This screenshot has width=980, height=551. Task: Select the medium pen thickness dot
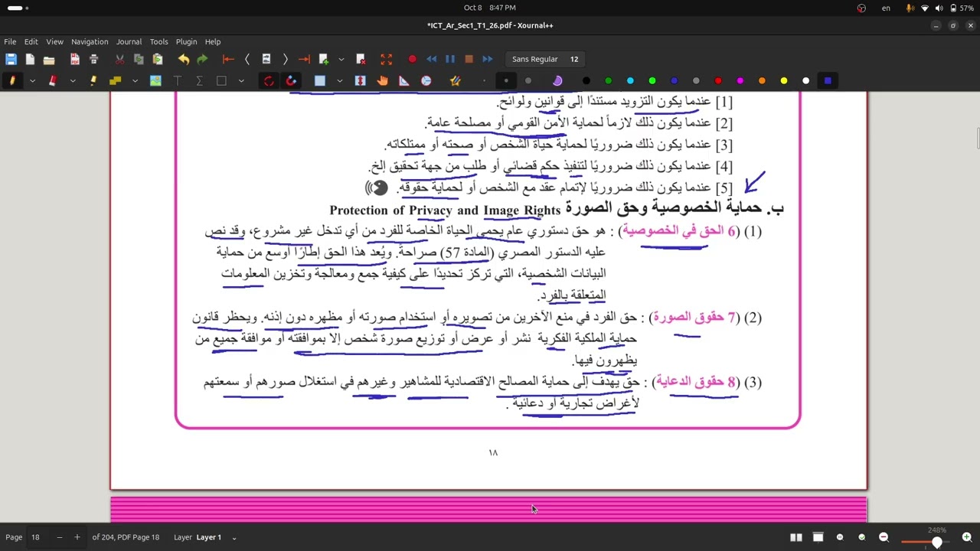[x=506, y=80]
